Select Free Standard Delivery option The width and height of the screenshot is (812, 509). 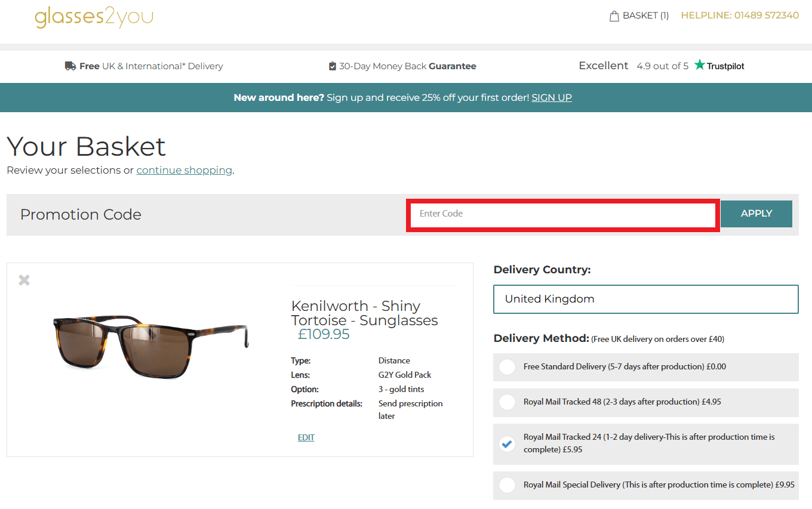[x=646, y=367]
